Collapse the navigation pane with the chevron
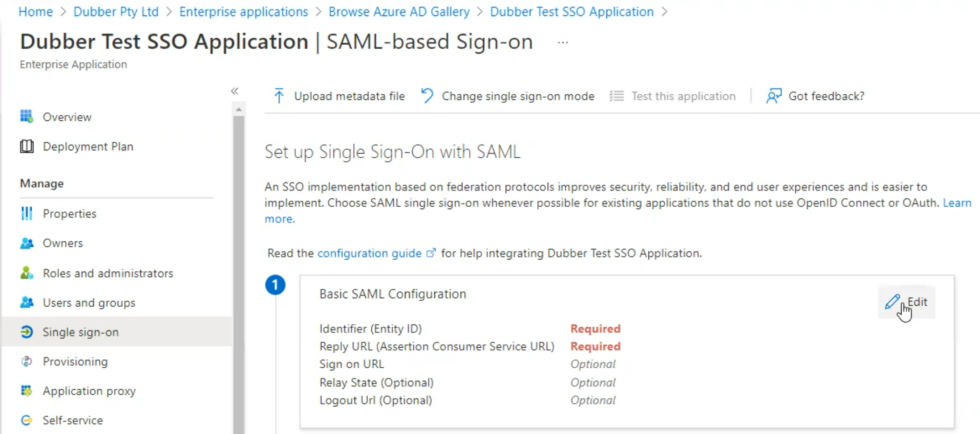 click(x=235, y=91)
